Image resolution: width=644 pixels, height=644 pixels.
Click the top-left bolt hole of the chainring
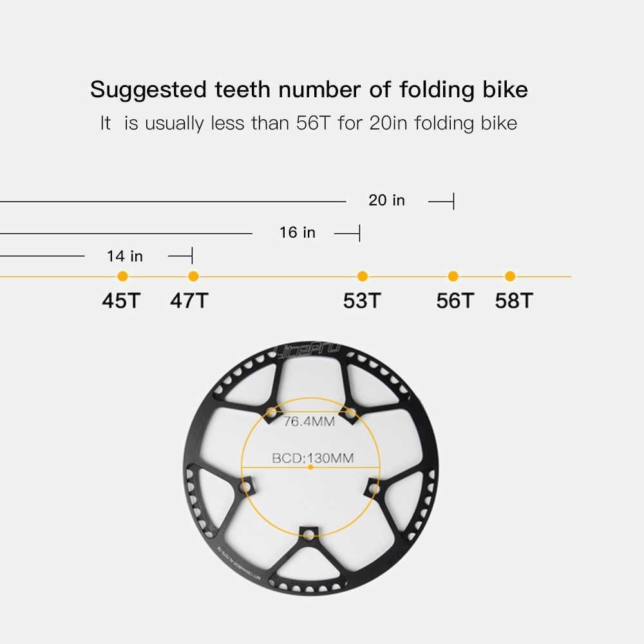point(271,412)
